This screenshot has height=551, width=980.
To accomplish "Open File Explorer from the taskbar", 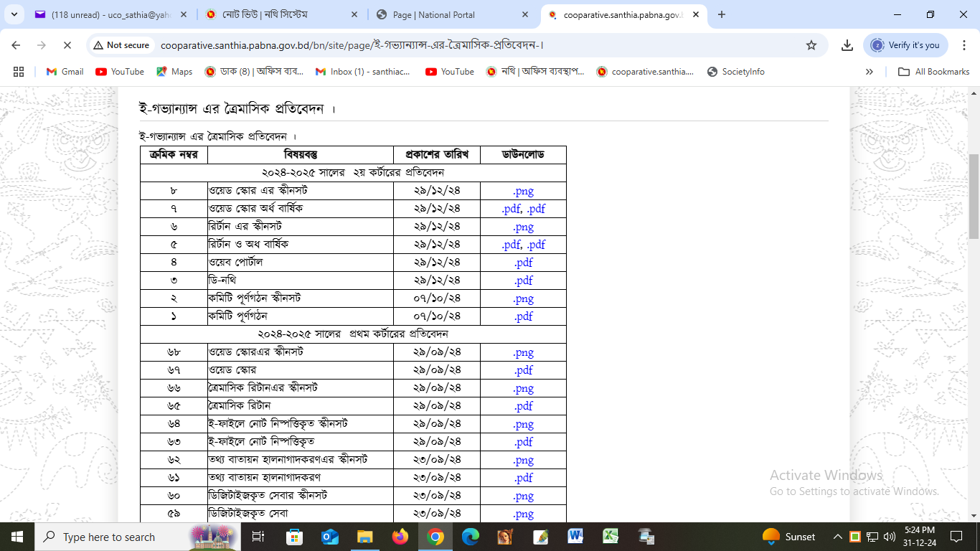I will click(x=364, y=537).
